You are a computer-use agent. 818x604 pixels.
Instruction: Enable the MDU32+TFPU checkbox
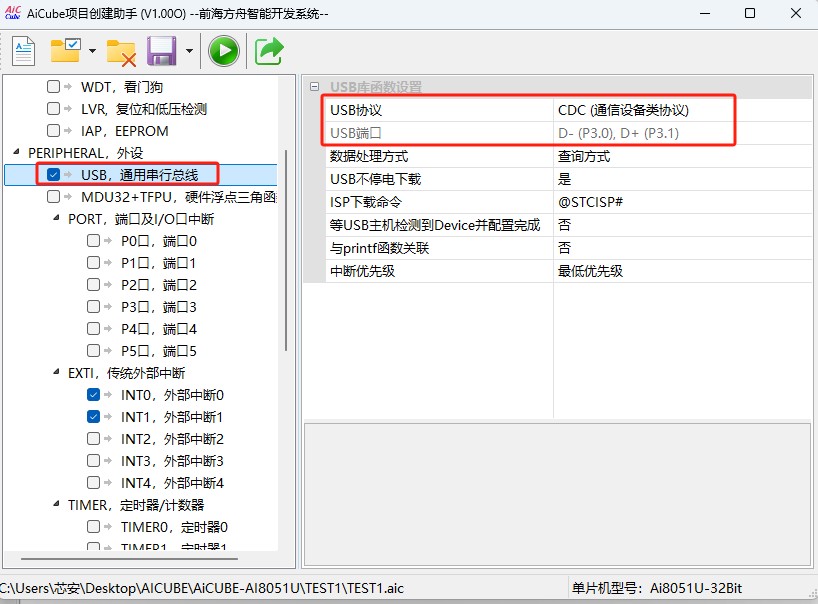(53, 196)
